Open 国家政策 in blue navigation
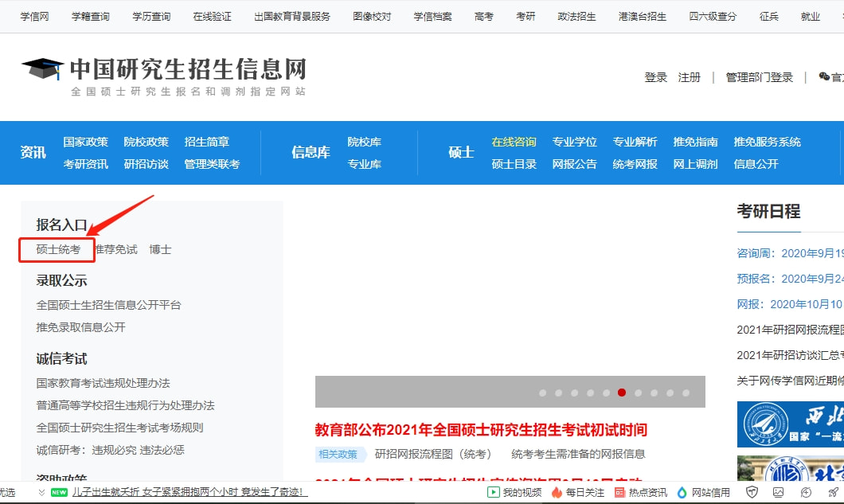The image size is (844, 504). [85, 142]
